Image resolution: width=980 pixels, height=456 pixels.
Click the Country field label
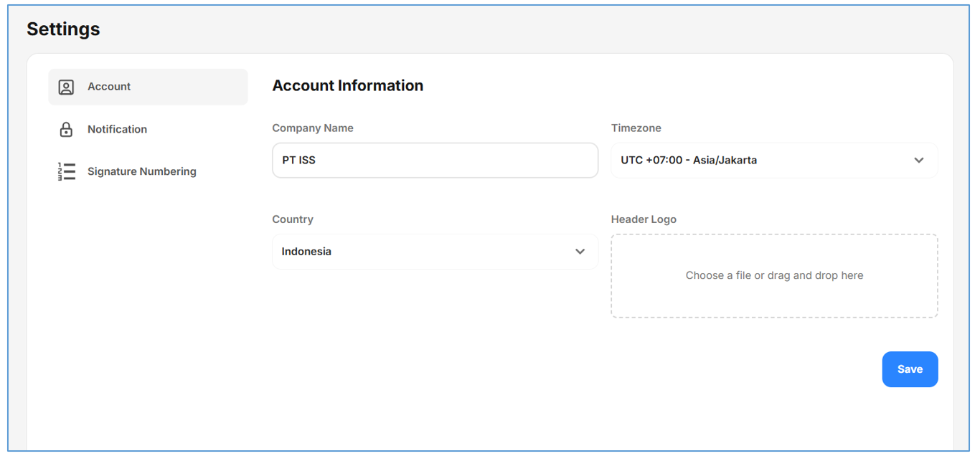[x=293, y=219]
